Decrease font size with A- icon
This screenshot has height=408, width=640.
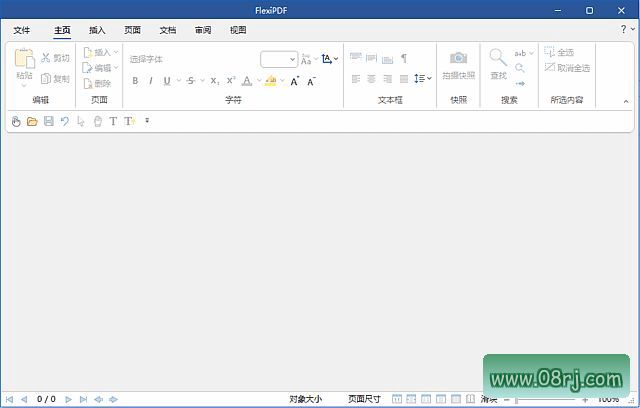pos(311,81)
